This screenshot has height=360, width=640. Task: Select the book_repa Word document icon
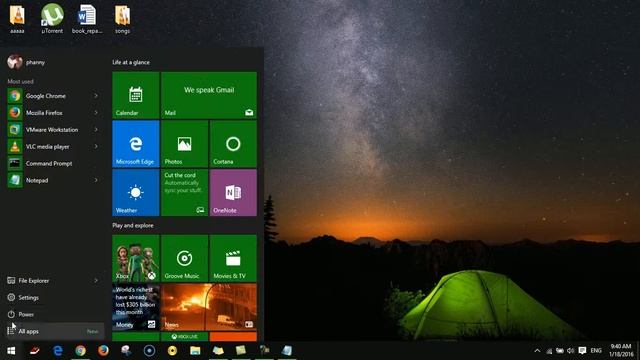pos(87,19)
